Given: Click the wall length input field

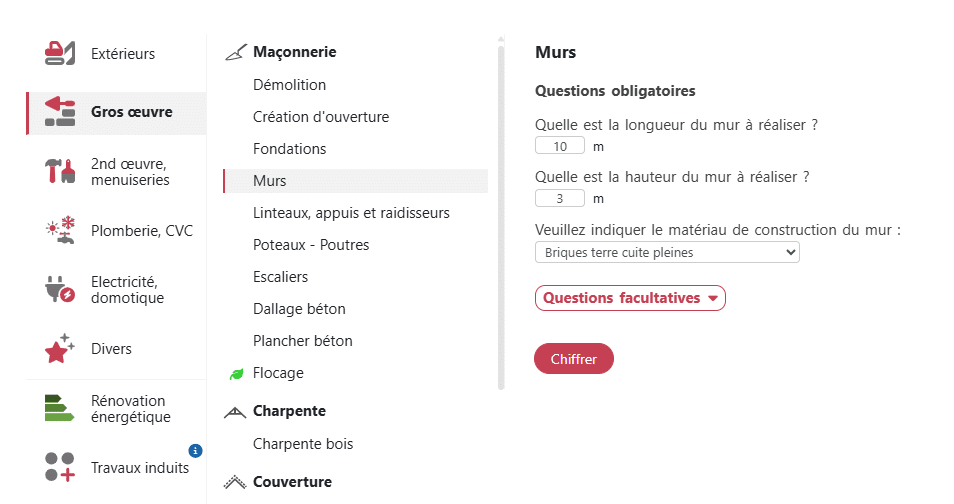Looking at the screenshot, I should pyautogui.click(x=560, y=146).
